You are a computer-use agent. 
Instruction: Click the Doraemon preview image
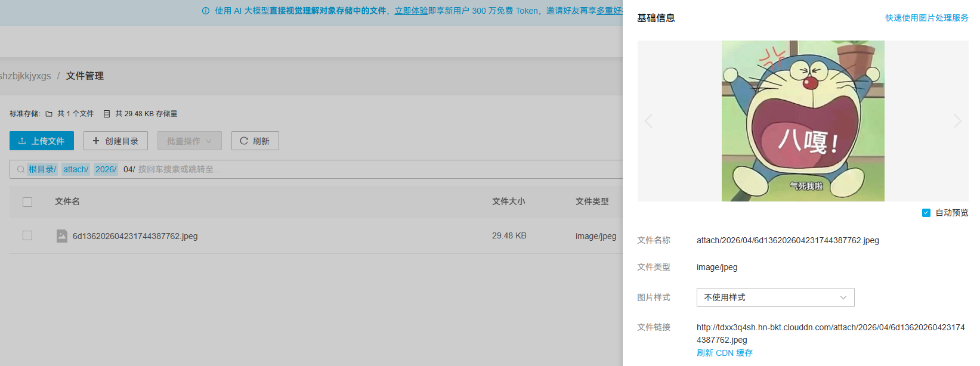click(x=803, y=121)
